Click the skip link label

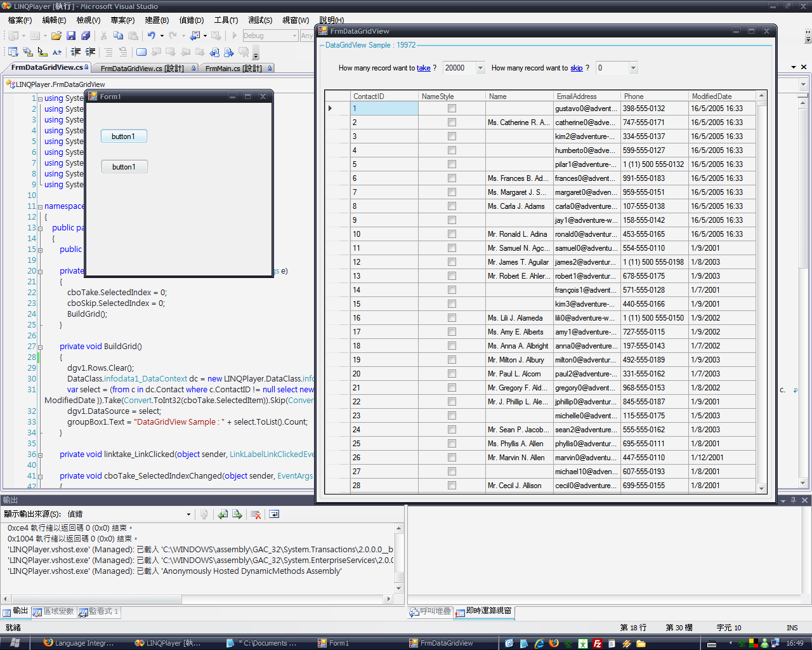coord(577,68)
